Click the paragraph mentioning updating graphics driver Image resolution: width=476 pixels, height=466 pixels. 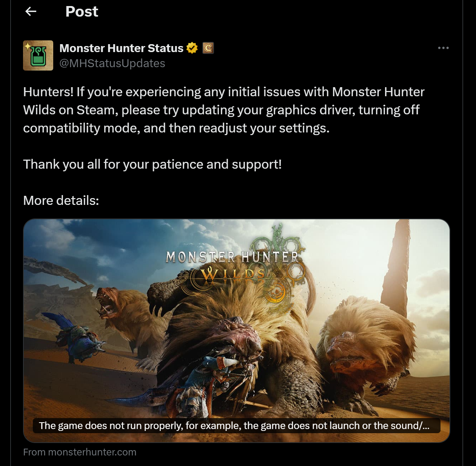pyautogui.click(x=224, y=110)
